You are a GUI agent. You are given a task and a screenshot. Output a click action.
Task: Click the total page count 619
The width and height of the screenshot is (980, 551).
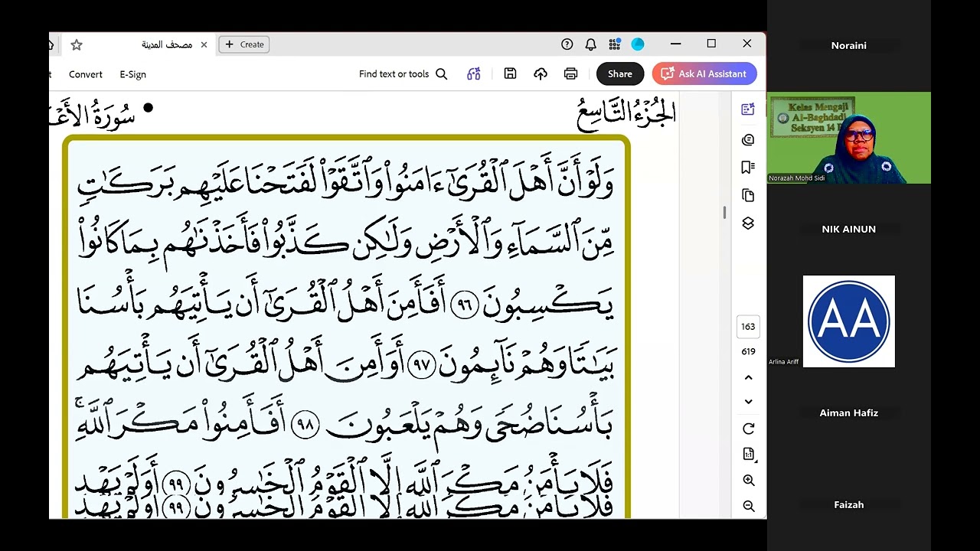(748, 351)
